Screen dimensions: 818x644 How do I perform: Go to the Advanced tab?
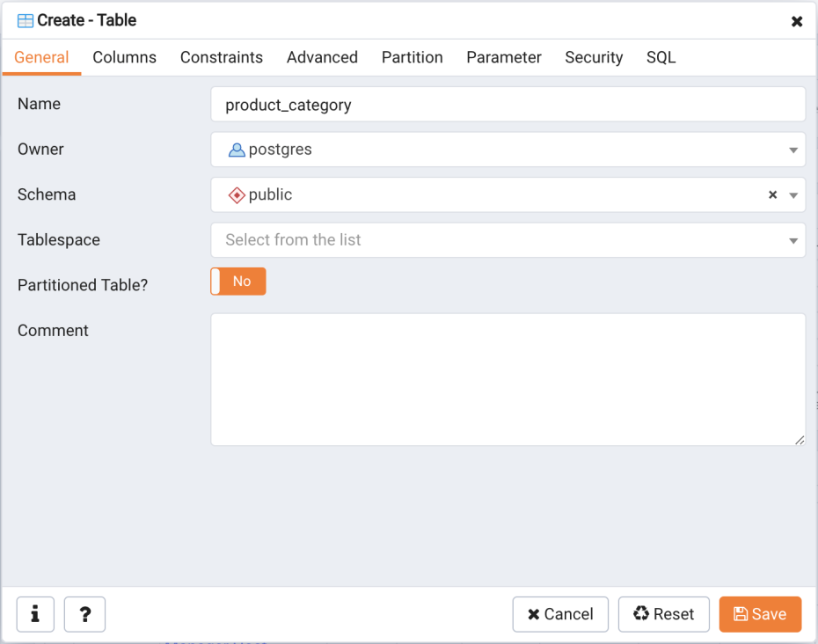coord(323,57)
